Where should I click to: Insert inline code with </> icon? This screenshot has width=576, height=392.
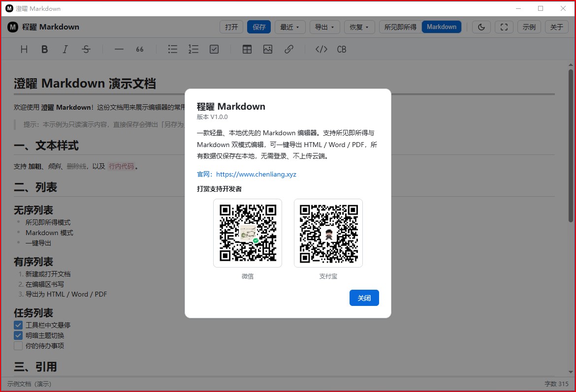coord(321,49)
